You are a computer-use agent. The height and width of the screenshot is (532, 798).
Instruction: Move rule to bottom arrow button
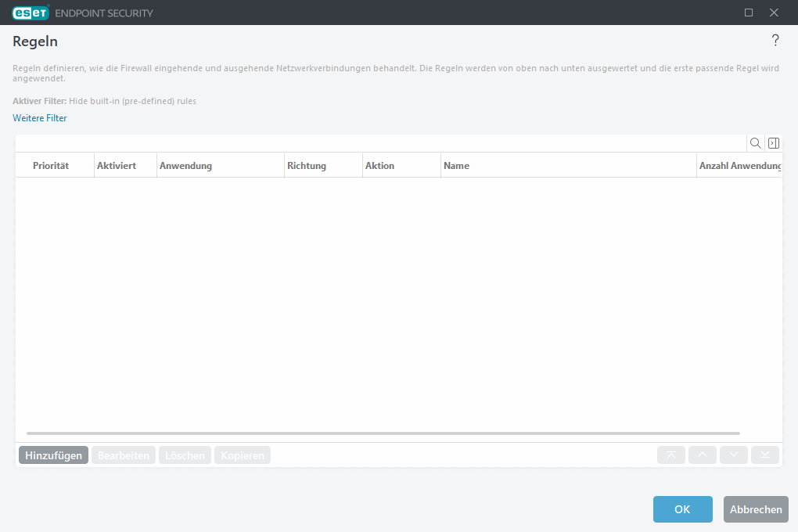tap(765, 455)
